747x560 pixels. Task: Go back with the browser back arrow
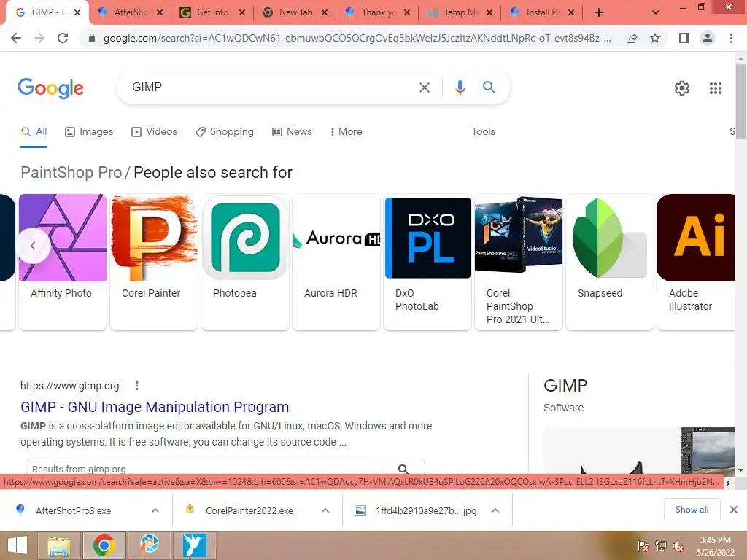(16, 38)
